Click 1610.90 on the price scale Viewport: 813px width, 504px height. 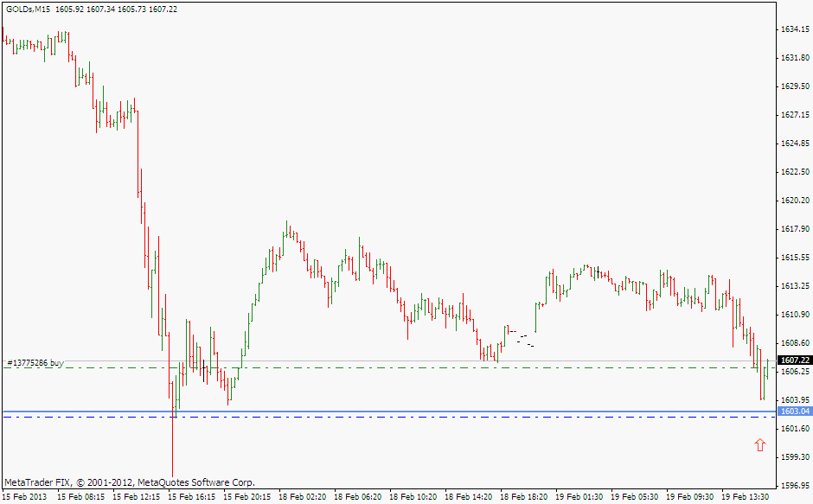pyautogui.click(x=794, y=314)
